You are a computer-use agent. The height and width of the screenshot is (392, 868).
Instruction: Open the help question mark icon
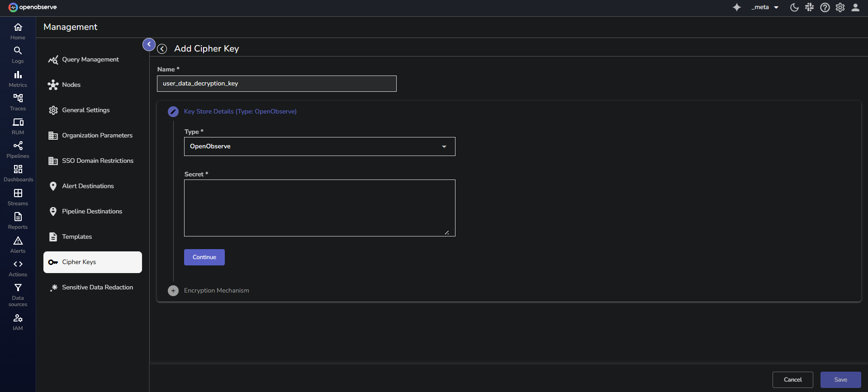click(x=825, y=7)
